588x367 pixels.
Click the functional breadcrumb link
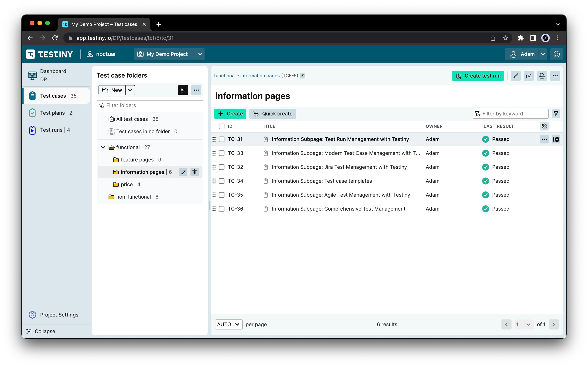click(x=224, y=76)
